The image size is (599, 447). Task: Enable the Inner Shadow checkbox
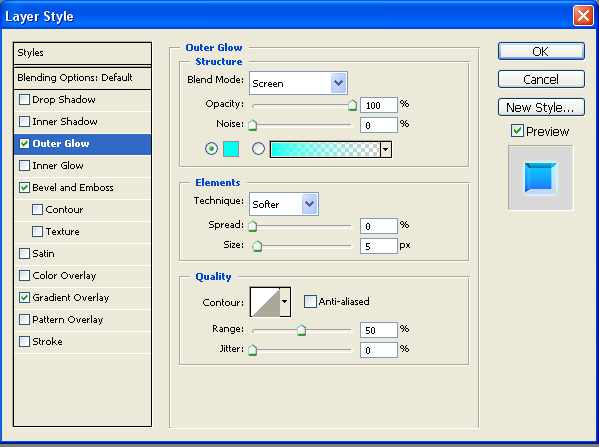[24, 122]
